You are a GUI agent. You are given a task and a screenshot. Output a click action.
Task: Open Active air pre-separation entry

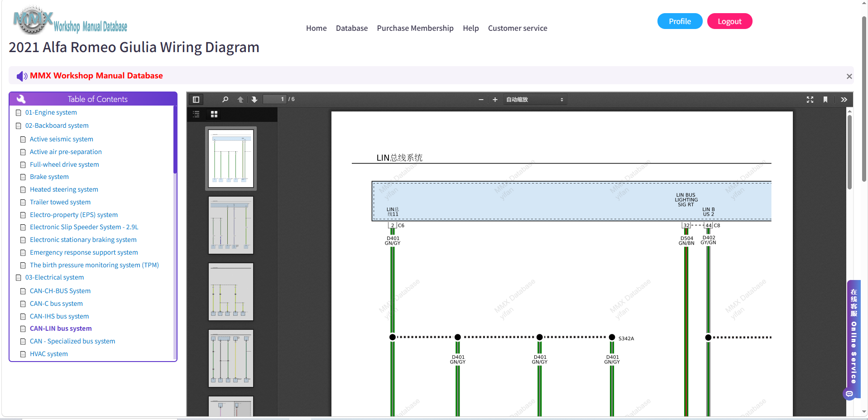point(66,152)
